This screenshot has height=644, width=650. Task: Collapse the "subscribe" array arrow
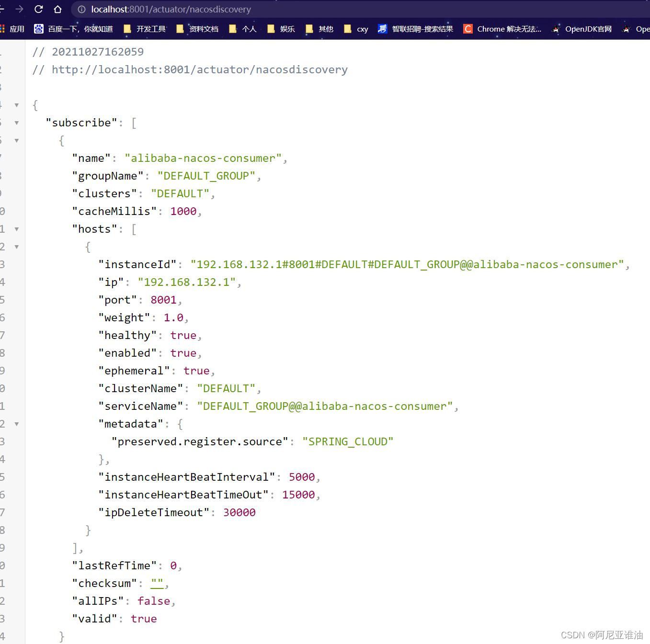(17, 123)
